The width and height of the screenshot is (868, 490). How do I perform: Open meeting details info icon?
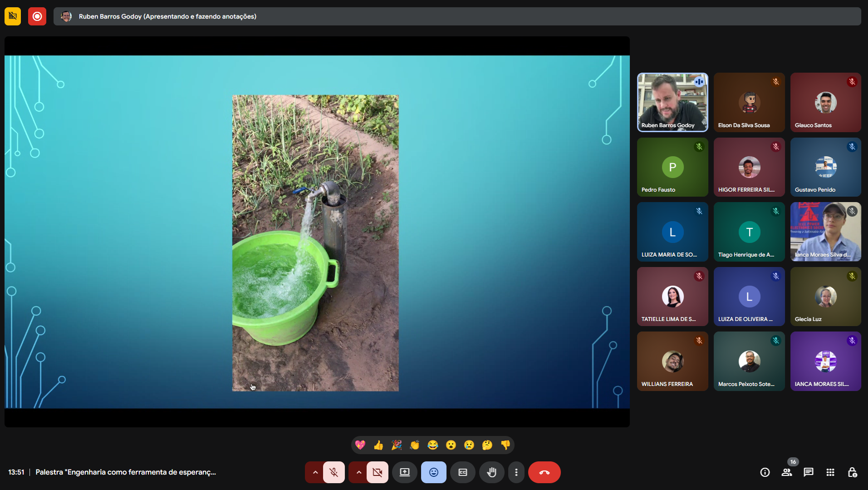765,472
